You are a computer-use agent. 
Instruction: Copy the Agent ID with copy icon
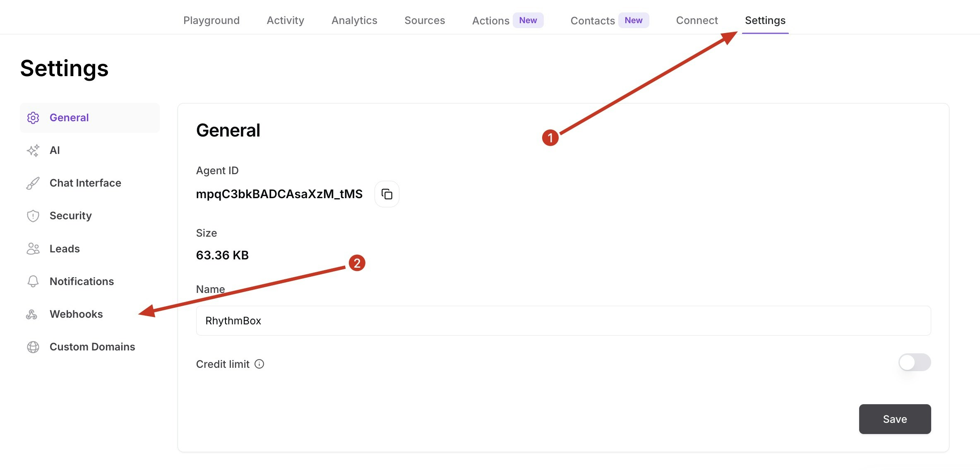point(387,194)
